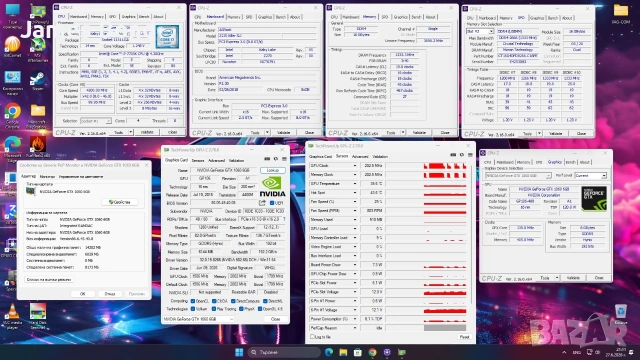The image size is (640, 360).
Task: Click refresh icon in GPU-Z Sensors window
Action: pyautogui.click(x=462, y=155)
